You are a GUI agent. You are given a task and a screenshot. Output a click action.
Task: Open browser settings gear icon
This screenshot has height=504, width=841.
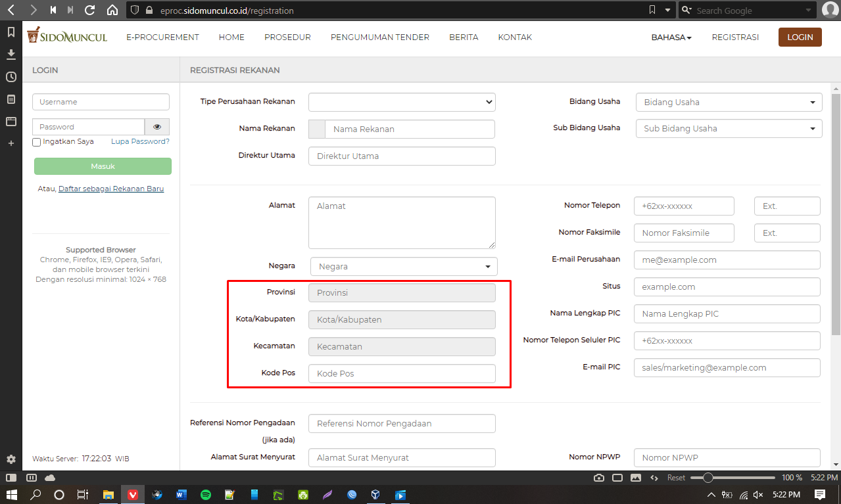[x=11, y=459]
